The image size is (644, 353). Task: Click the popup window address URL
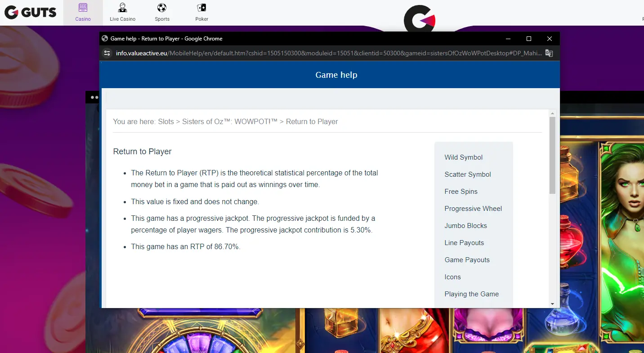click(329, 53)
